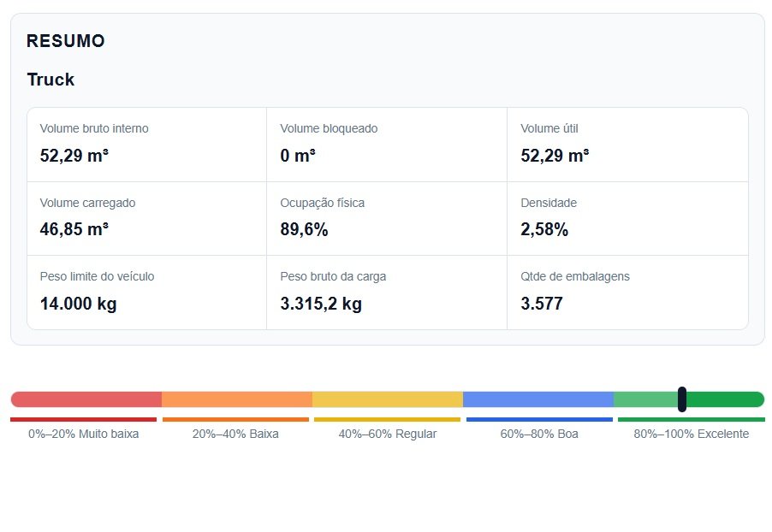Select the "3.577" package count value
Screen dimensions: 772x532
542,304
